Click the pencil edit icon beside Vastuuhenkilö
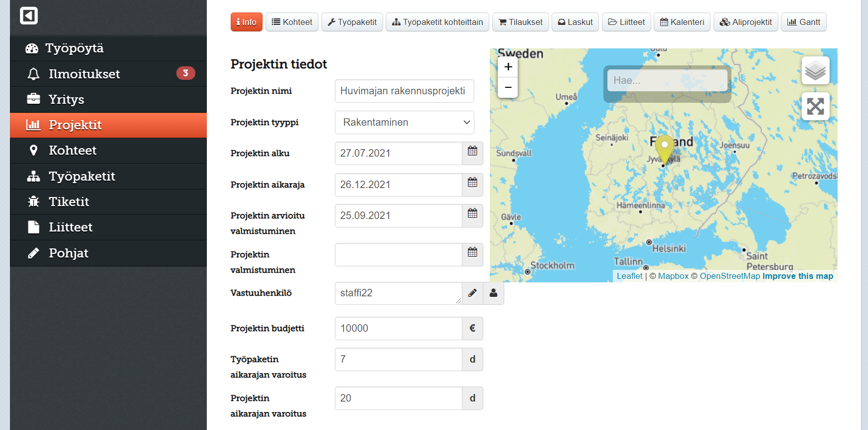868x430 pixels. coord(472,293)
